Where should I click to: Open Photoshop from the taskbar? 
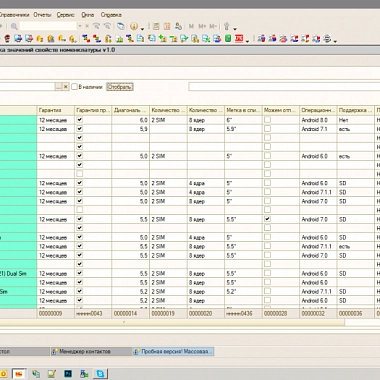point(68,374)
